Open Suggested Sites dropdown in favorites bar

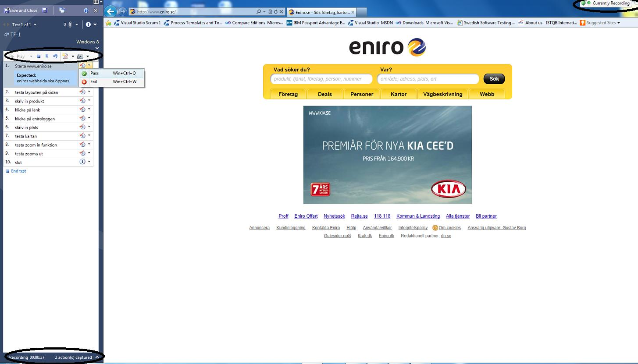coord(600,23)
